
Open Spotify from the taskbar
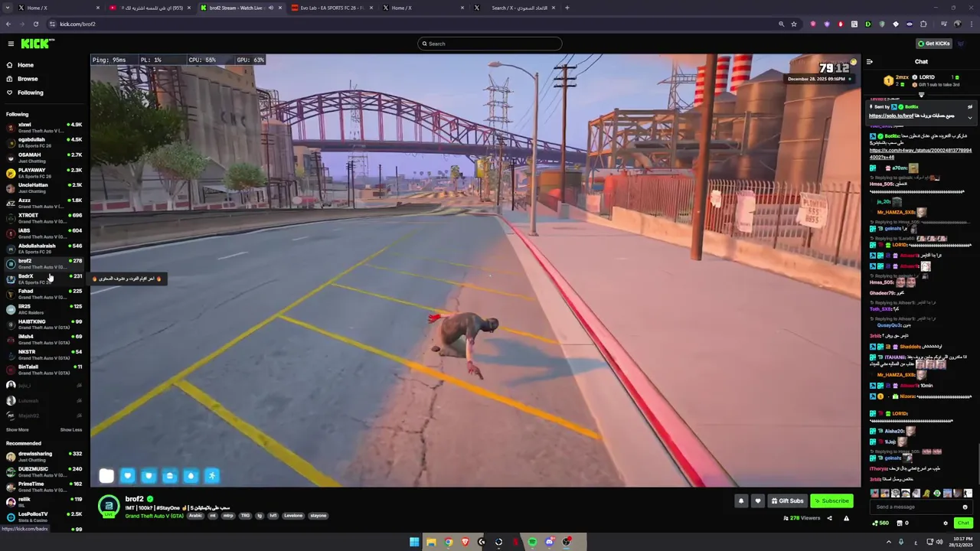[532, 542]
